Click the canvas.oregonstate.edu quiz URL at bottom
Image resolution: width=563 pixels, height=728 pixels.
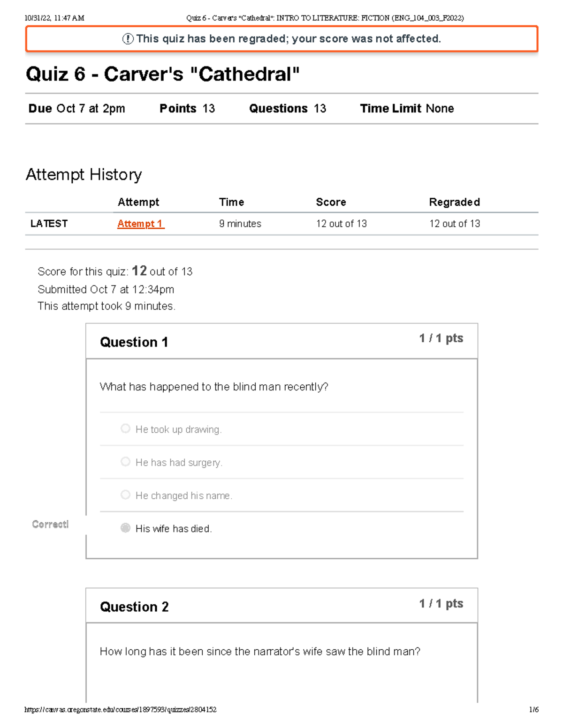click(x=121, y=709)
